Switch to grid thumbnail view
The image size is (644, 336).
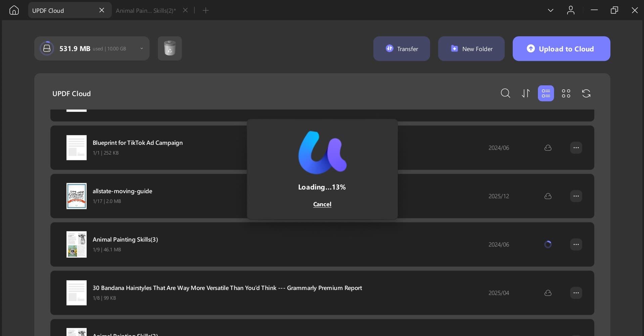(x=566, y=93)
